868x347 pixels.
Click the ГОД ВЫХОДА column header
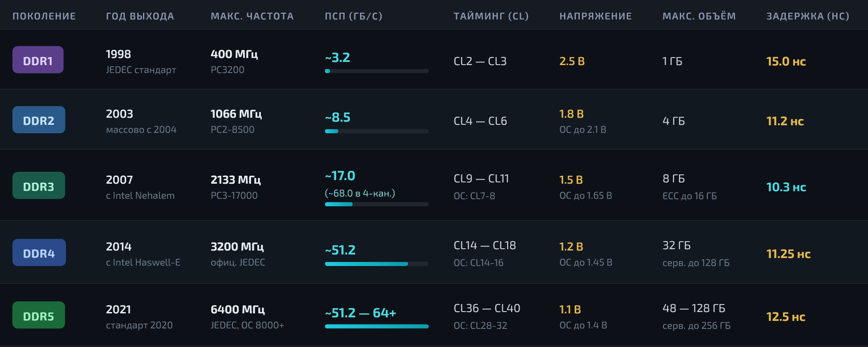pos(140,16)
